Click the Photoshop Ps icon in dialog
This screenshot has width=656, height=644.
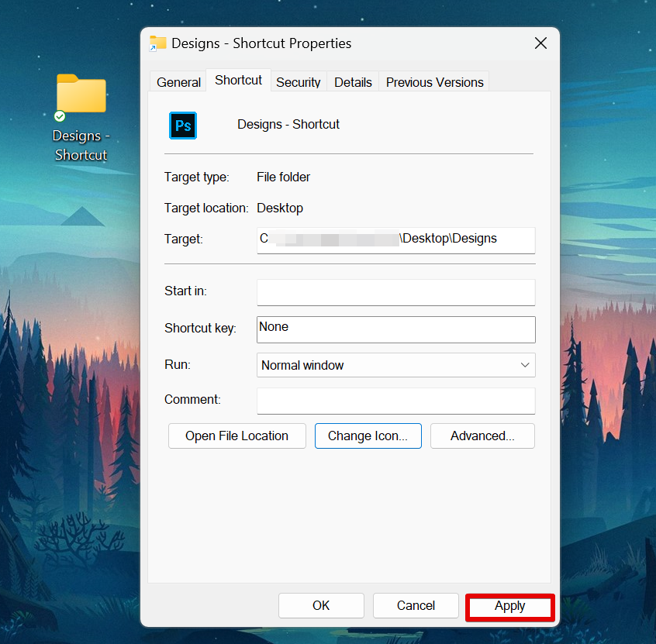click(183, 125)
